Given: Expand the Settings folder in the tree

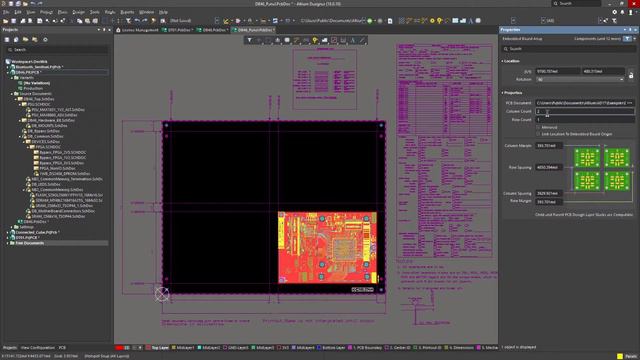Looking at the screenshot, I should (x=12, y=227).
